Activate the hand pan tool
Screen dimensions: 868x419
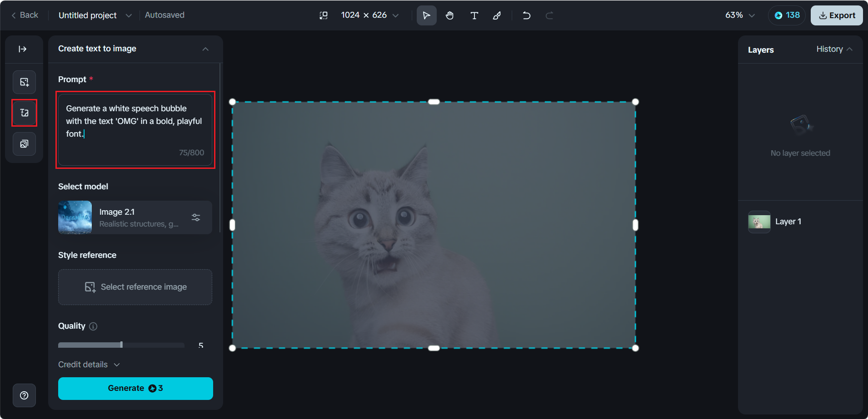(x=449, y=15)
